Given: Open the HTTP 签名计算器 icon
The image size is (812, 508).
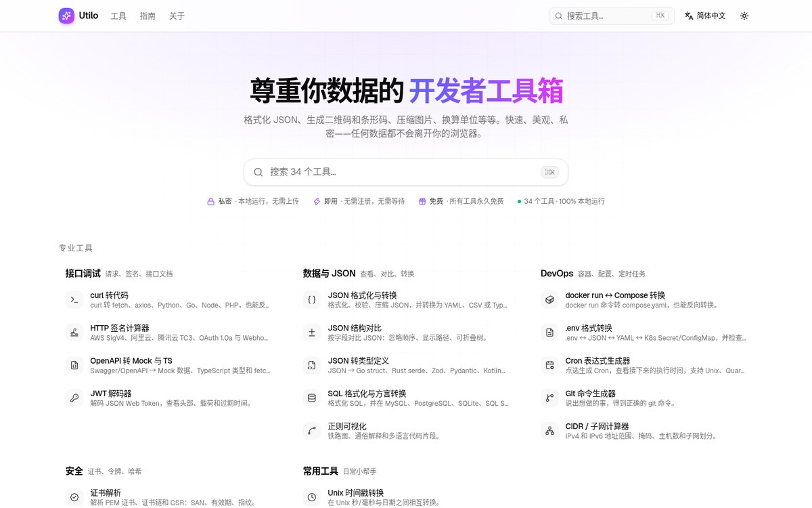Looking at the screenshot, I should (74, 333).
